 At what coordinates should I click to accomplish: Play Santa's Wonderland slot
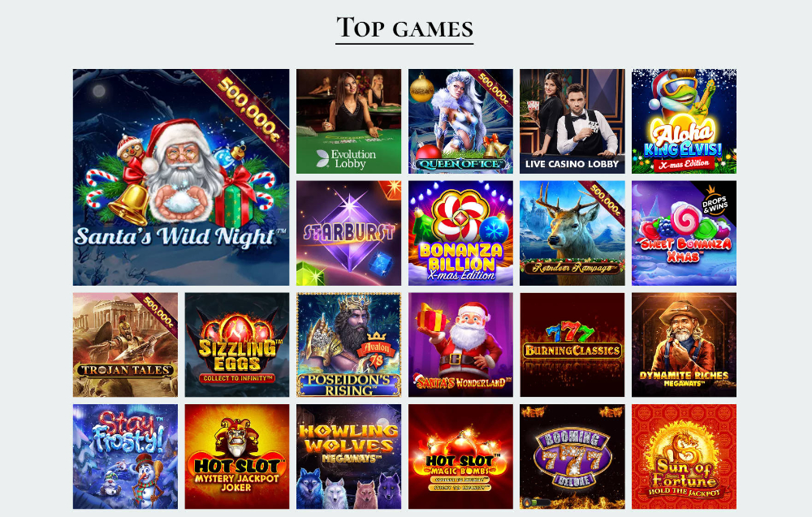[x=460, y=345]
